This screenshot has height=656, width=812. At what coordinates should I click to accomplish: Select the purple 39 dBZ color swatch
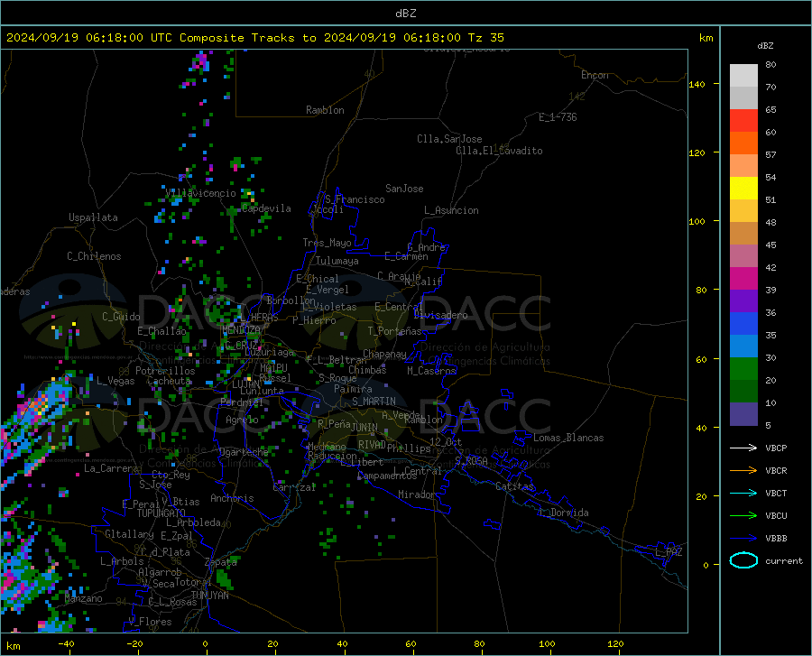[x=743, y=300]
